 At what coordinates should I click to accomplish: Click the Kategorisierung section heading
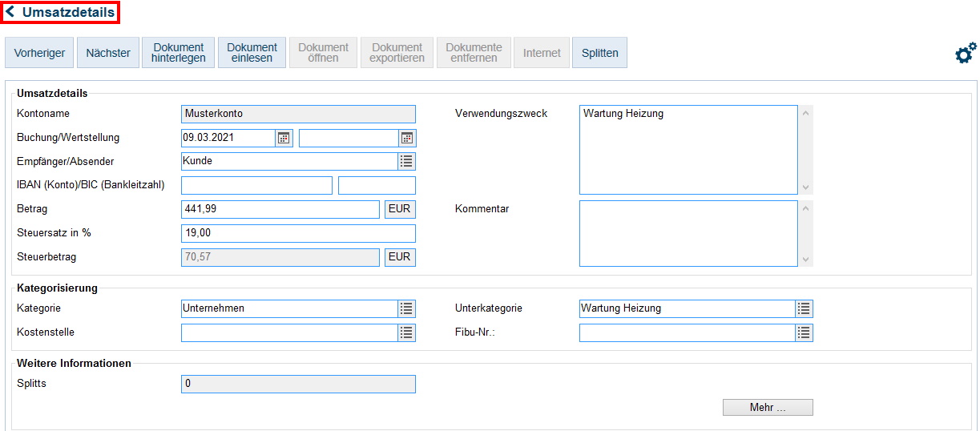coord(57,288)
